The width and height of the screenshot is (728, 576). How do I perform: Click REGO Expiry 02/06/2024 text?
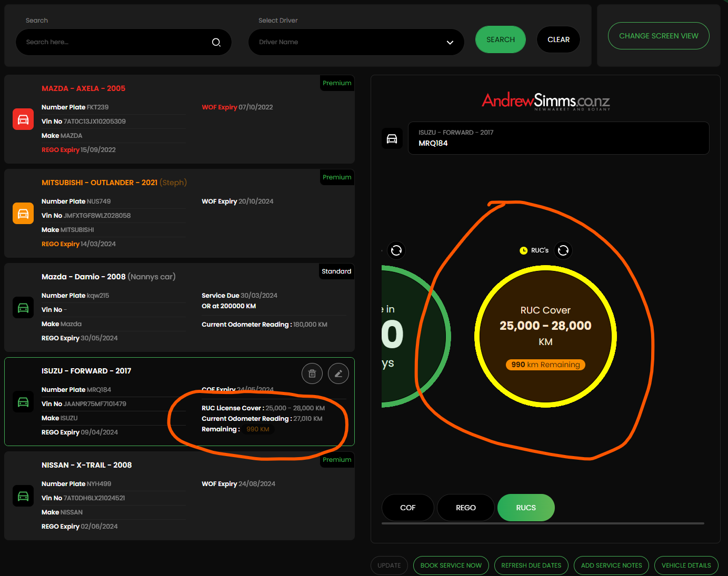click(79, 527)
